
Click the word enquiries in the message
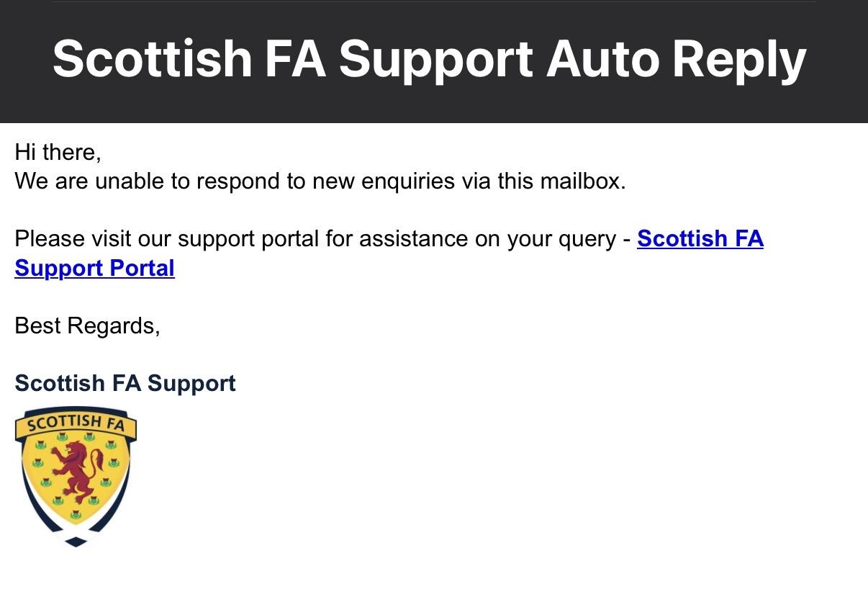407,181
